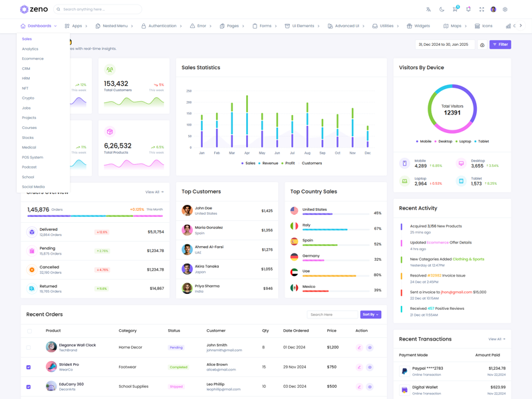Open the notifications bell

point(468,9)
